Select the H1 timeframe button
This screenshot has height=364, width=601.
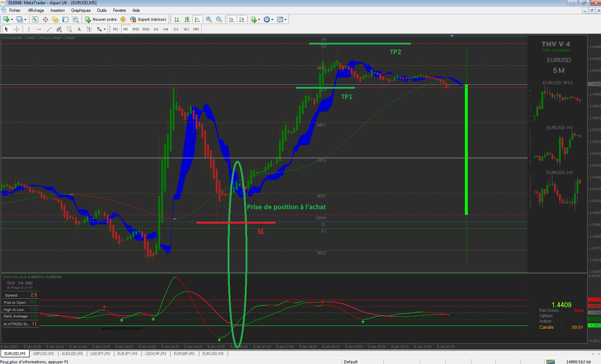[x=156, y=29]
